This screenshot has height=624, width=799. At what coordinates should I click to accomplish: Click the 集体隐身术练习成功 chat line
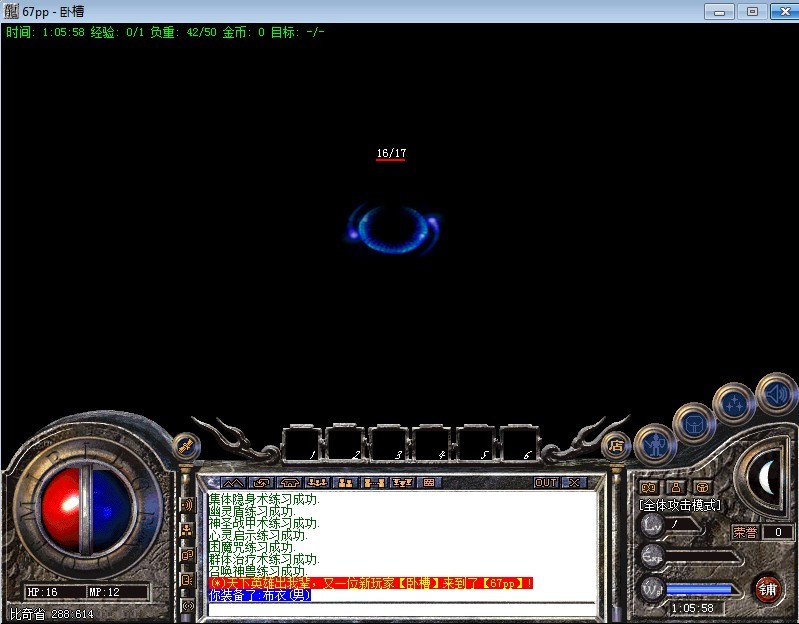pos(264,499)
